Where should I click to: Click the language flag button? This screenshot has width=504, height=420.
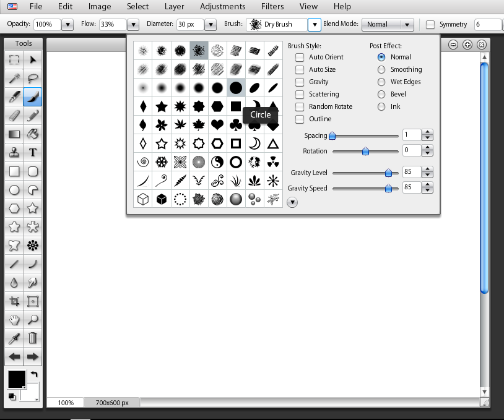click(x=12, y=6)
